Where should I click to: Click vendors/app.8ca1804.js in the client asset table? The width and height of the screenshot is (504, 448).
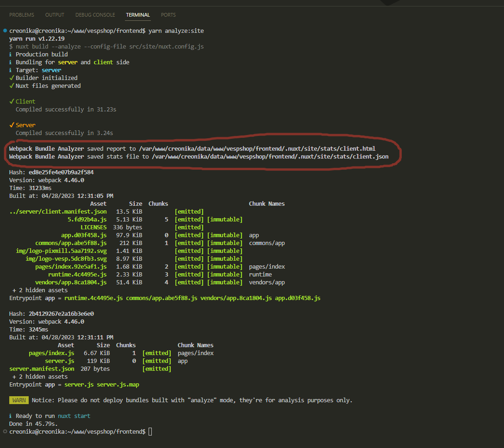[x=71, y=282]
